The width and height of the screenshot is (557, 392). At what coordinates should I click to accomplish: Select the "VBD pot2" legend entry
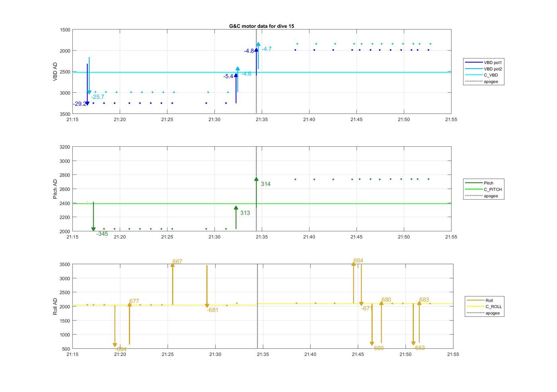tap(484, 69)
